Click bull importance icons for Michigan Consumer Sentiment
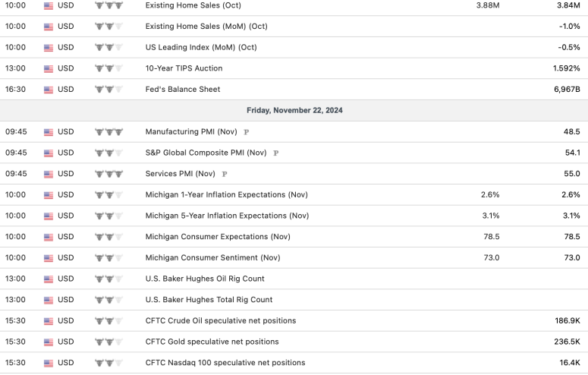Image resolution: width=588 pixels, height=375 pixels. click(x=108, y=258)
